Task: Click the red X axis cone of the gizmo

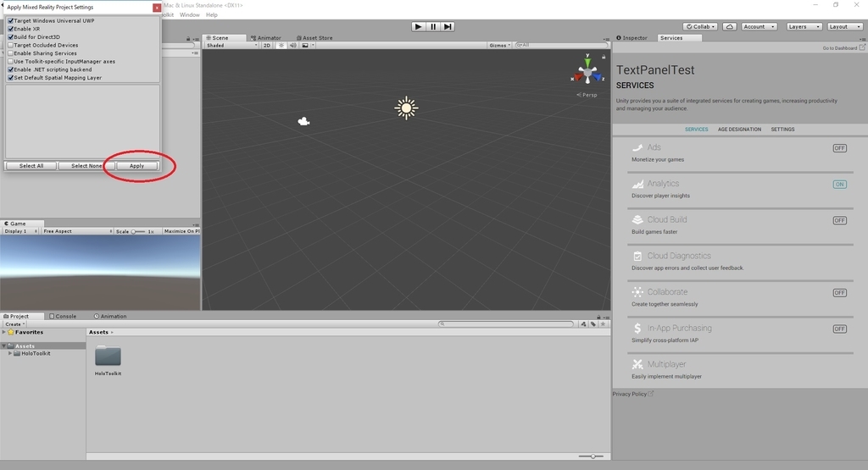Action: (578, 77)
